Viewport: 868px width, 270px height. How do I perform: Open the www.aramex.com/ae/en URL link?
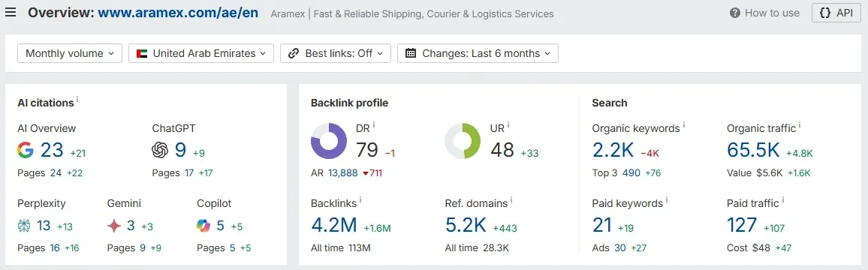[178, 13]
